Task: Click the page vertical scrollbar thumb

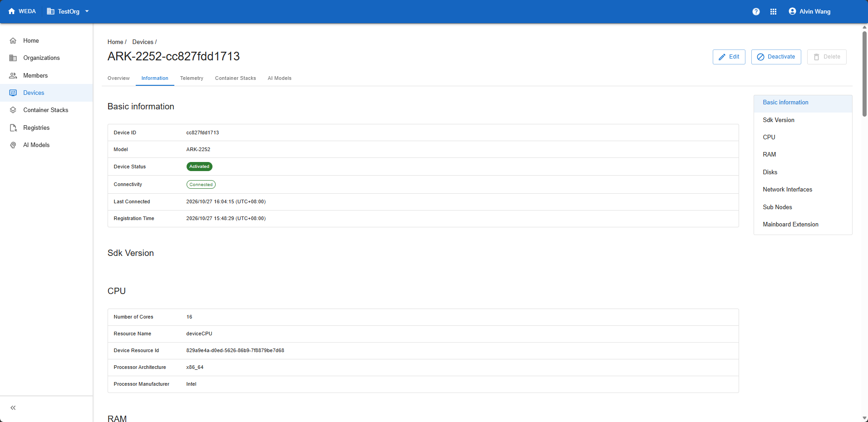Action: click(x=865, y=74)
